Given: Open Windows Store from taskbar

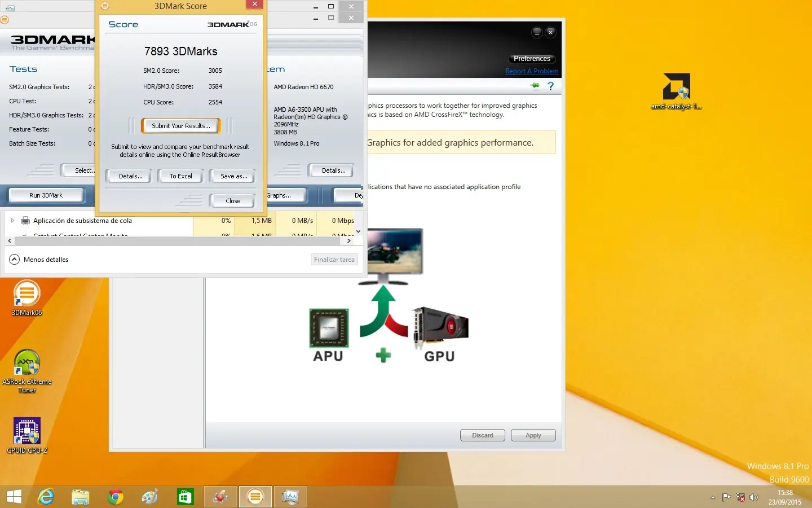Looking at the screenshot, I should [x=185, y=497].
